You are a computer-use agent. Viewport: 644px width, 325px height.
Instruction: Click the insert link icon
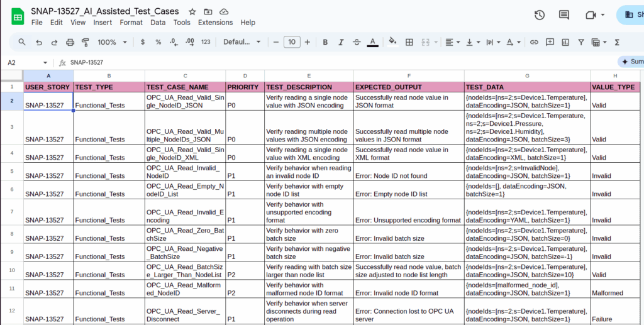534,42
